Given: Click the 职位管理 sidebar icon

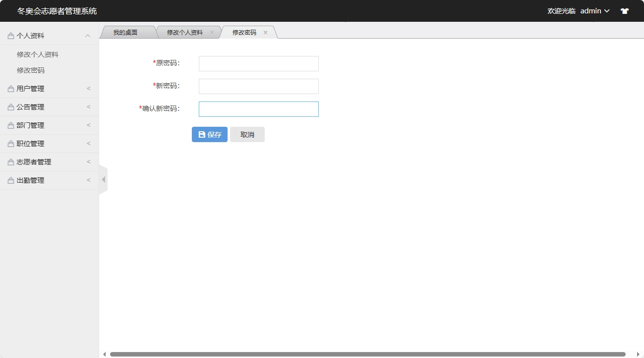Looking at the screenshot, I should point(9,143).
